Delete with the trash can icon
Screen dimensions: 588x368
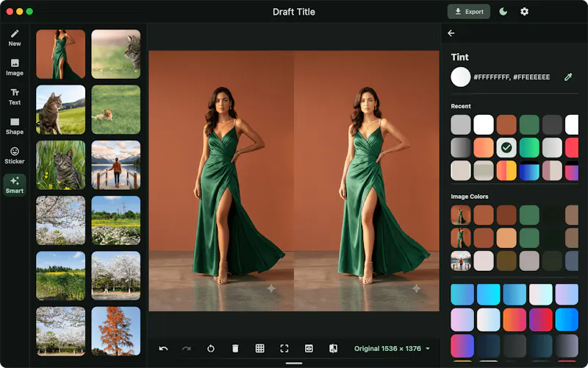point(235,348)
